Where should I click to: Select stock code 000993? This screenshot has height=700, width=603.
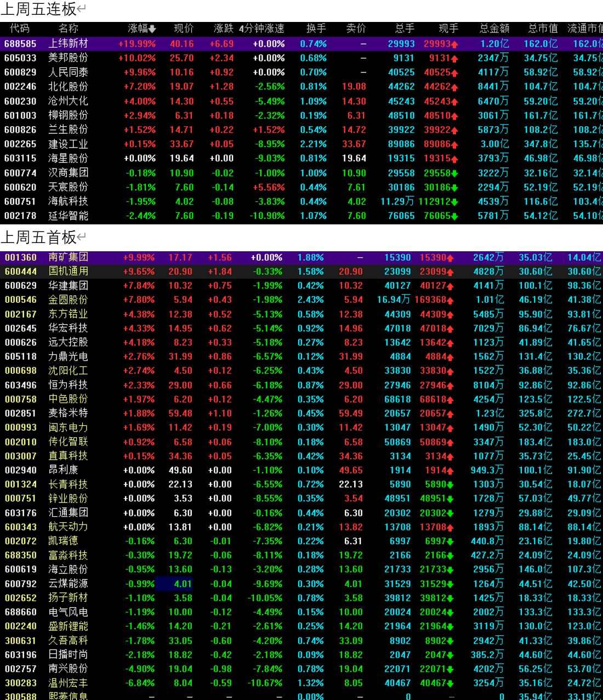tap(20, 428)
